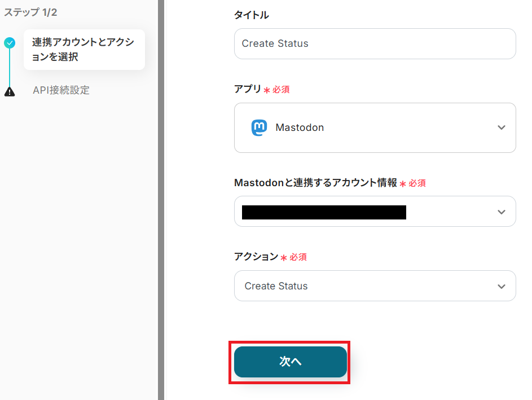Click the warning triangle beside API接続設定
532x400 pixels.
tap(10, 91)
